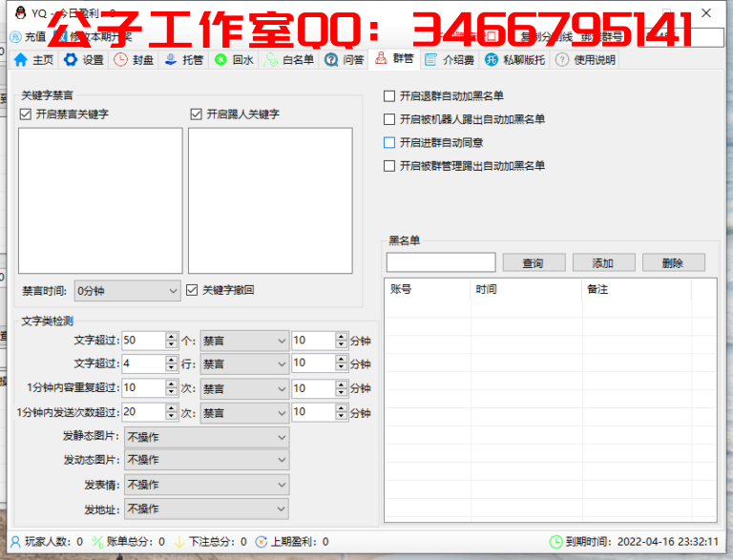Click the 发送次数超过 20 number field
Viewport: 733px width, 560px height.
[x=143, y=412]
